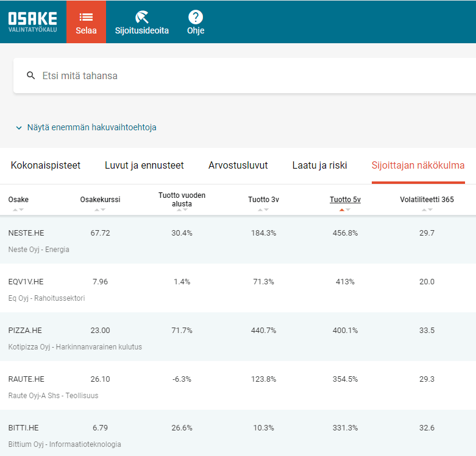Click RAUTE.HE year-to-date return -6.3%
476x456 pixels.
coord(182,379)
